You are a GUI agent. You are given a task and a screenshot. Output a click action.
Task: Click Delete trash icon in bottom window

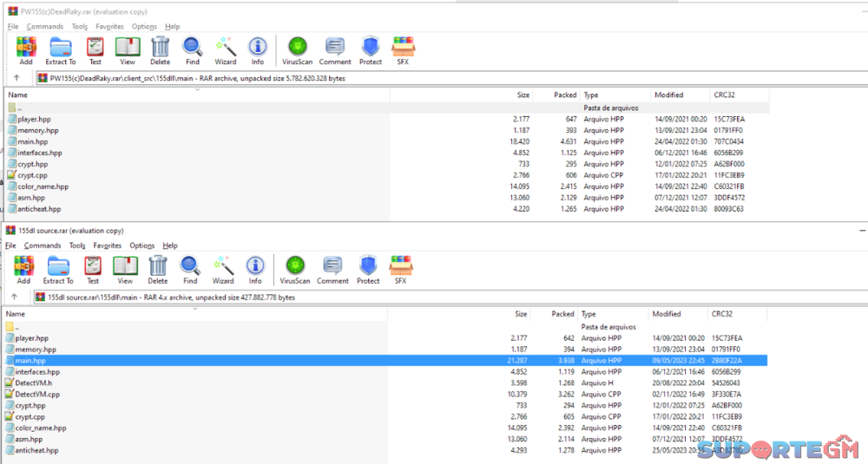pos(158,269)
